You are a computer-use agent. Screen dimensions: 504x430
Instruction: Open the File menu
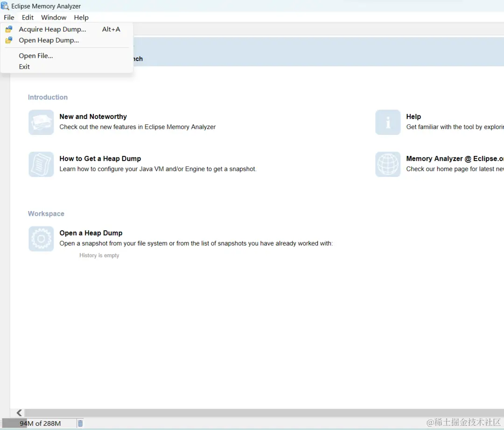pyautogui.click(x=9, y=17)
